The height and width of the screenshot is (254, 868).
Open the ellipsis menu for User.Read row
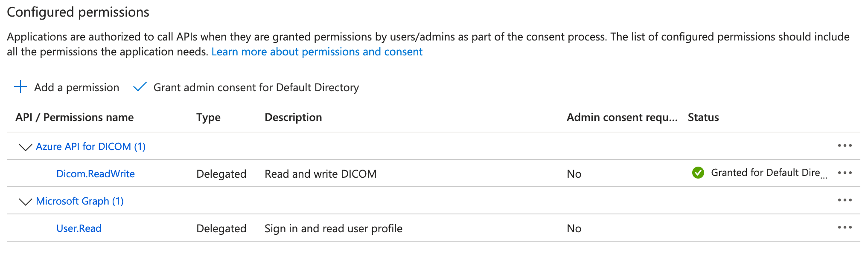[845, 228]
